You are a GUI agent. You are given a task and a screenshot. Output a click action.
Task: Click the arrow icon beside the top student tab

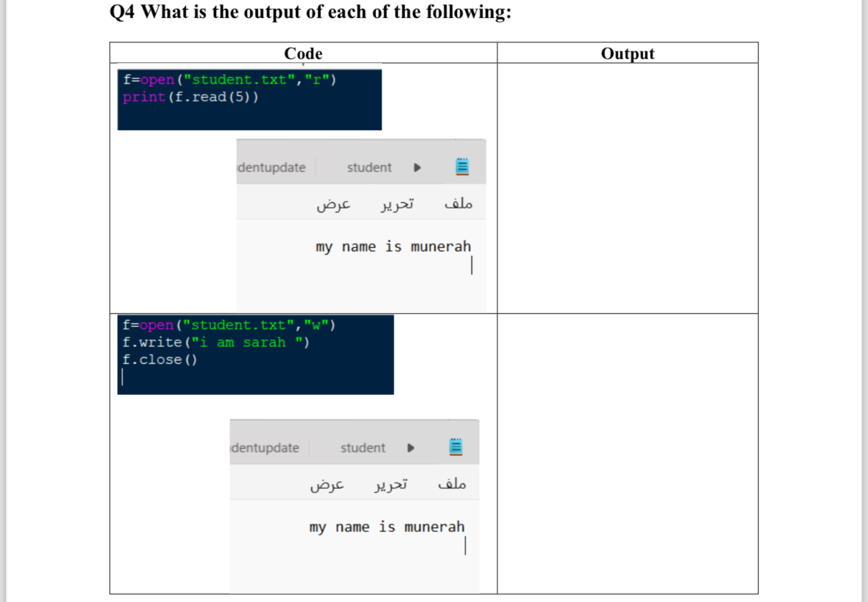click(x=417, y=167)
